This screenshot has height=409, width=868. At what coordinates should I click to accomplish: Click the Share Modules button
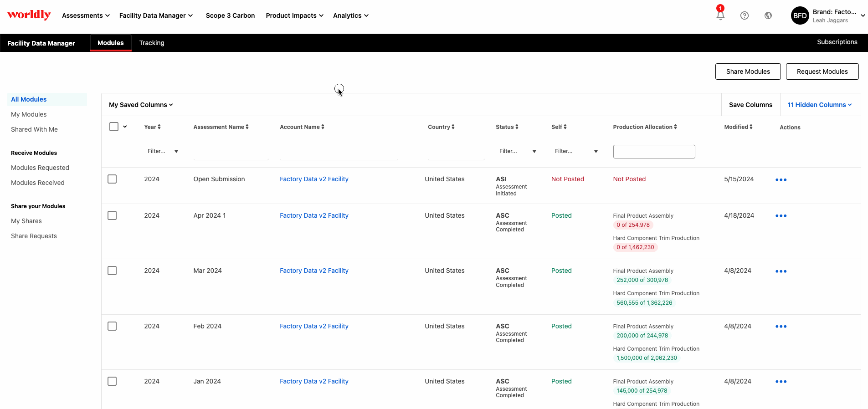tap(748, 72)
